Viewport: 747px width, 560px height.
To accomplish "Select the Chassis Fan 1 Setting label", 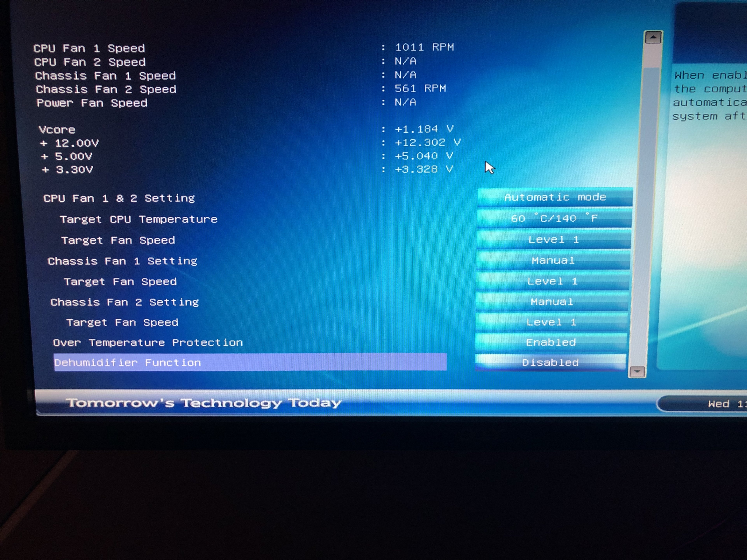I will tap(122, 261).
